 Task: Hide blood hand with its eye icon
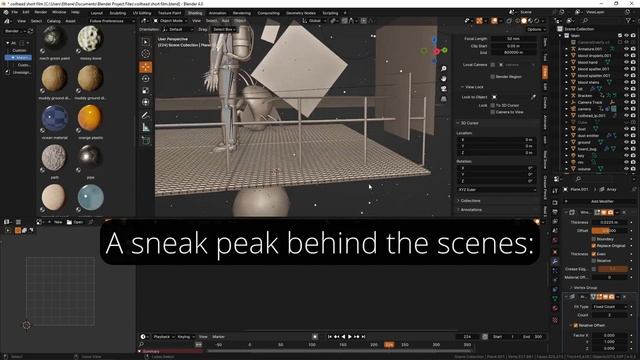(x=627, y=62)
